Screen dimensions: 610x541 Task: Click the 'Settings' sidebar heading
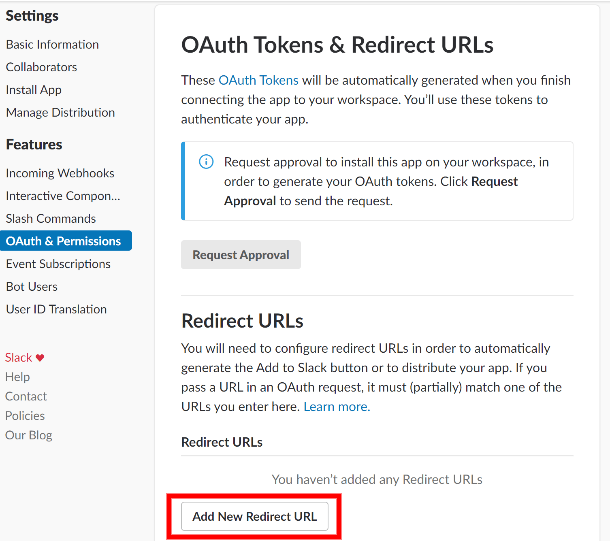click(32, 16)
